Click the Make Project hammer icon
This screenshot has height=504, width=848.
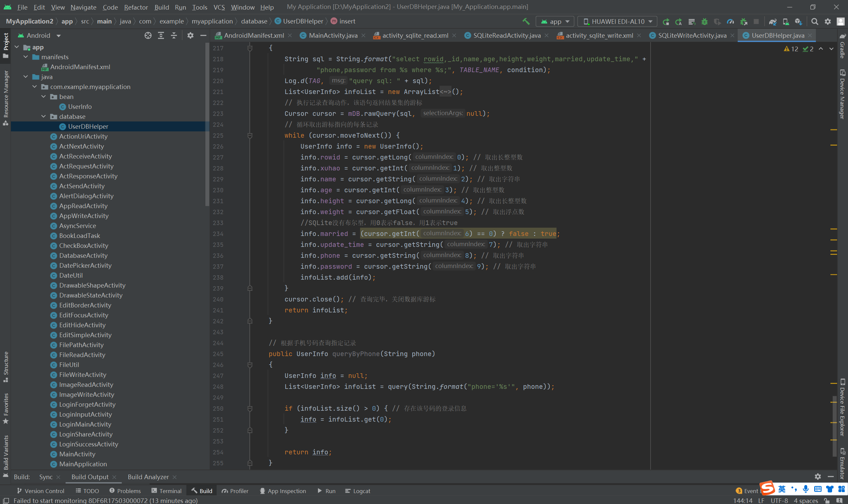(526, 22)
